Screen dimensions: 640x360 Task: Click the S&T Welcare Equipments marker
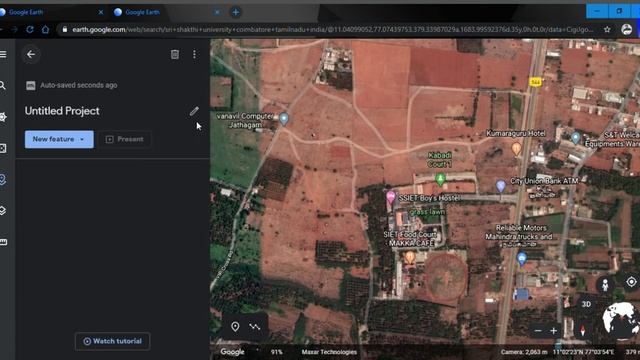[576, 138]
